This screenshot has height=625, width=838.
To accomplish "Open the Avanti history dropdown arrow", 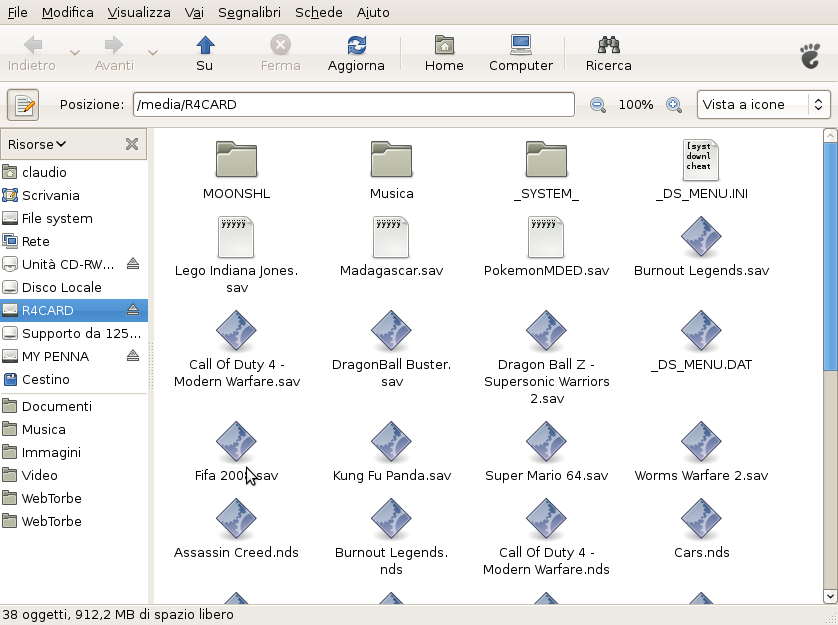I will click(x=153, y=53).
